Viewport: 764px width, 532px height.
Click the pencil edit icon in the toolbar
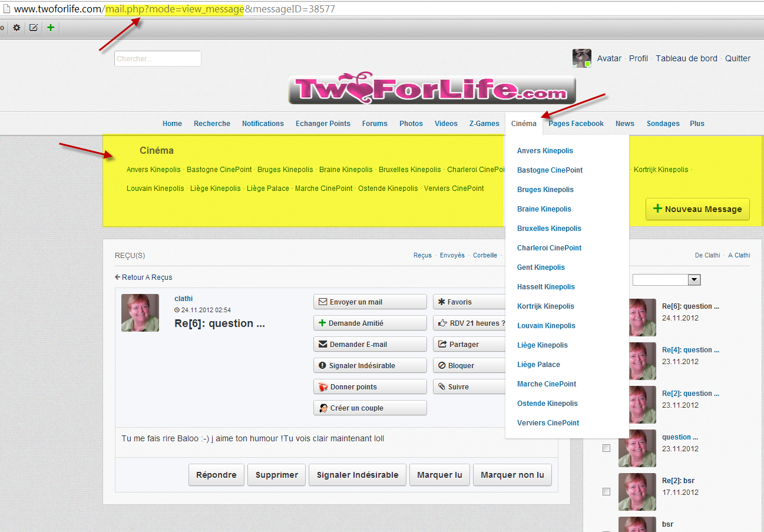(34, 28)
